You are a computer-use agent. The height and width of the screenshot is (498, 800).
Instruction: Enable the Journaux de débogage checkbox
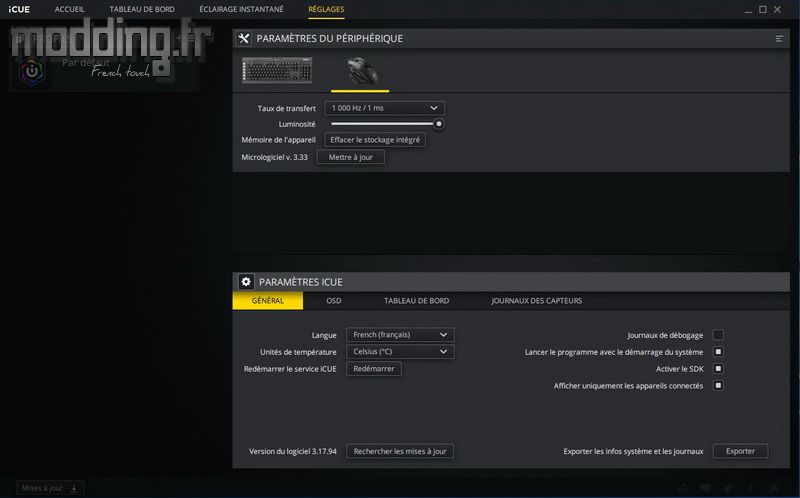[718, 335]
